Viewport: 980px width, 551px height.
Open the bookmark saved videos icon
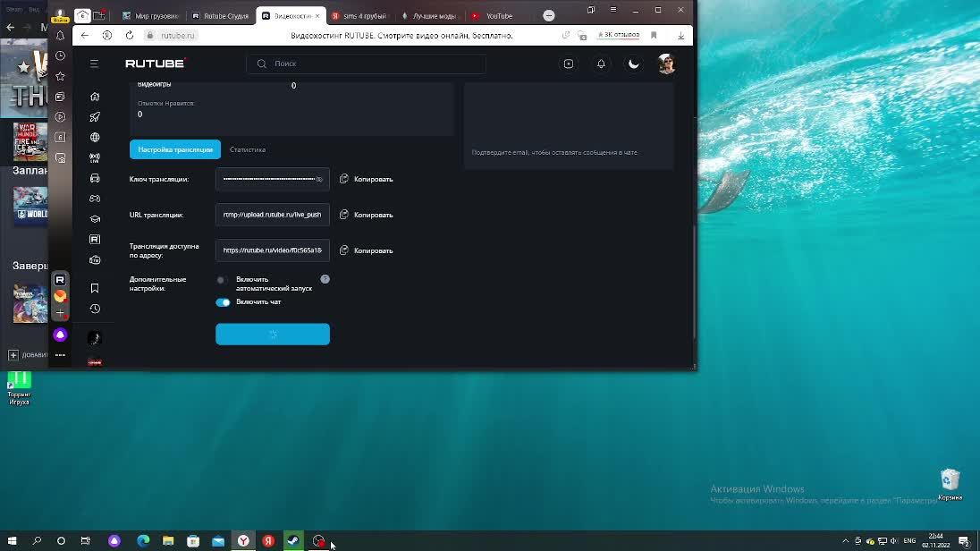(x=95, y=288)
